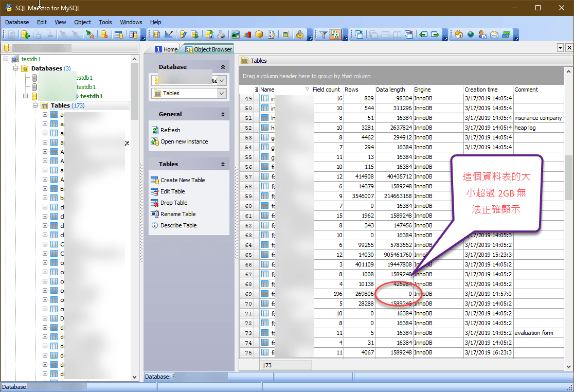Open the report designer document icon
Viewport: 574px width, 392px height.
(x=271, y=35)
